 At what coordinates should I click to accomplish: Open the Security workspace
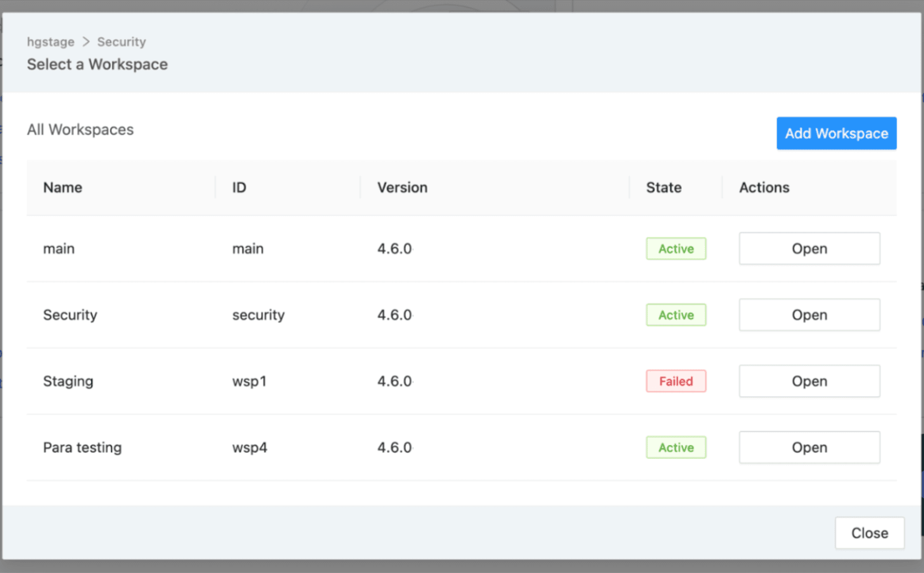tap(809, 314)
